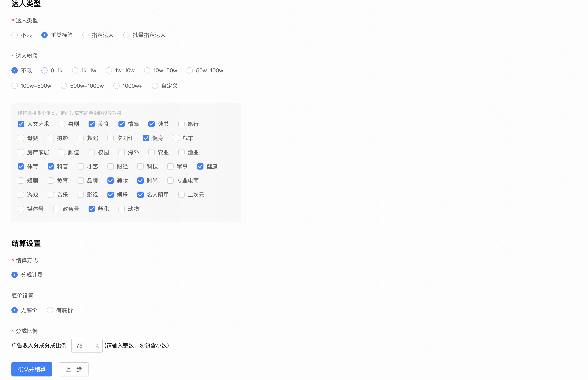Uncheck the 读书 checkbox
Viewport: 588px width, 380px height.
pos(152,124)
